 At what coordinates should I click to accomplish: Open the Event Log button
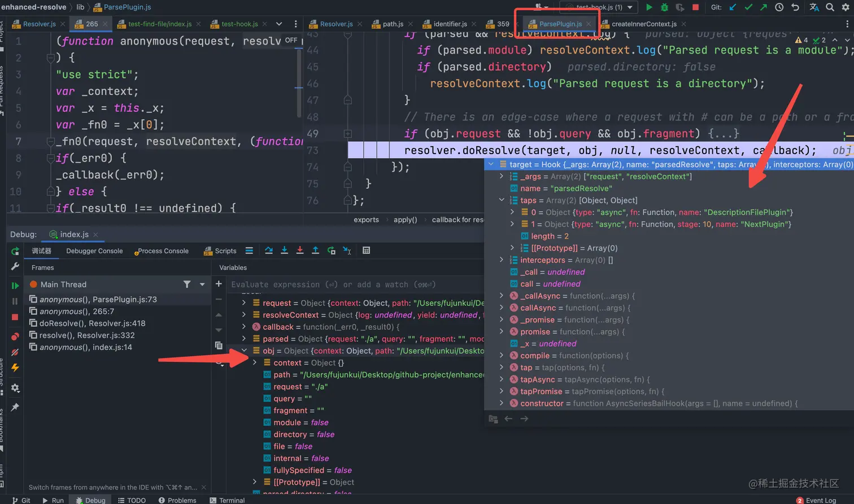coord(816,500)
